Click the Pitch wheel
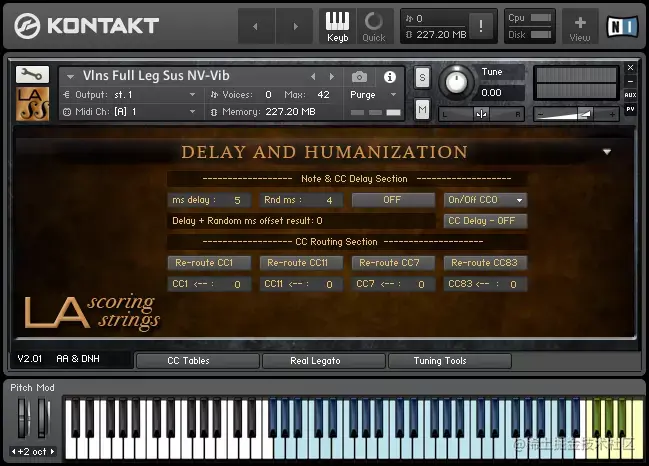The width and height of the screenshot is (649, 466). [23, 418]
